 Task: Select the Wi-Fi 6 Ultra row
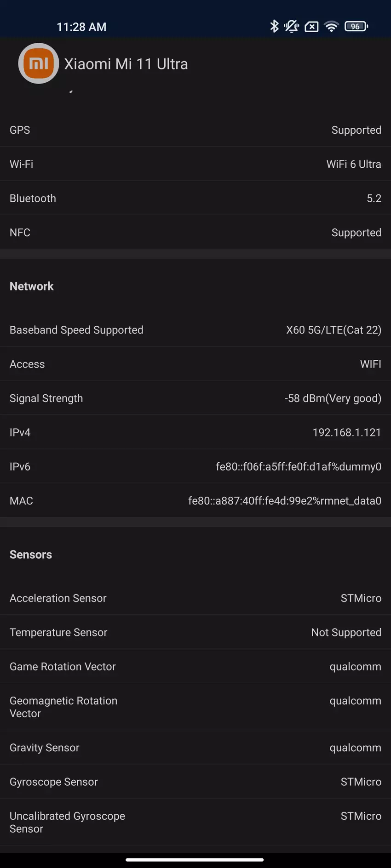pyautogui.click(x=195, y=164)
